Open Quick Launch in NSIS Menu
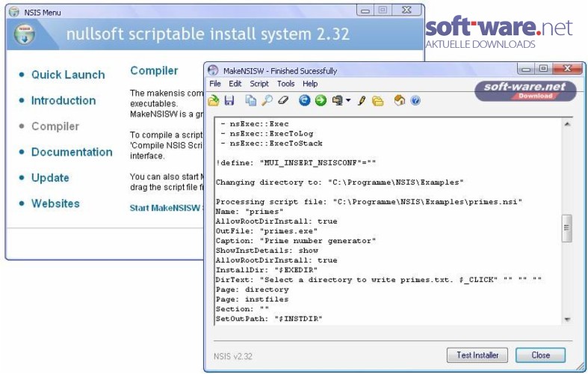 68,75
